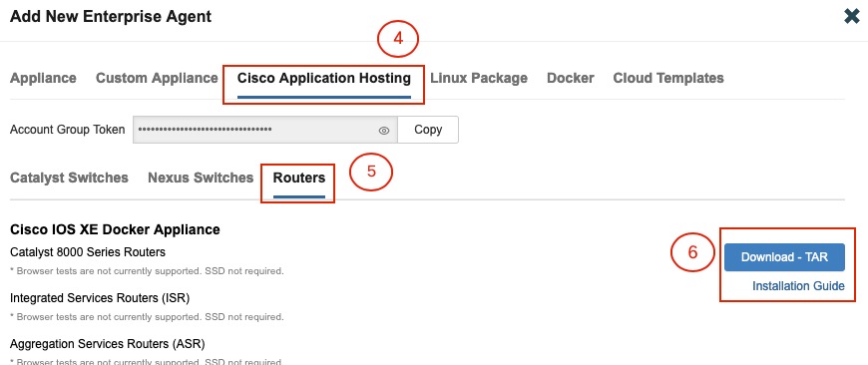This screenshot has width=868, height=365.
Task: Select the Cisco Application Hosting tab
Action: pyautogui.click(x=324, y=78)
